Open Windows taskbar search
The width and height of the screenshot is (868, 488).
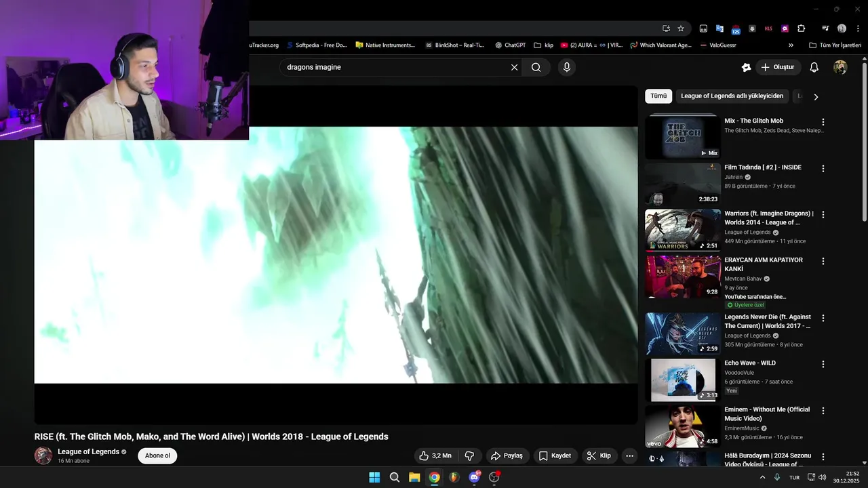pyautogui.click(x=395, y=477)
